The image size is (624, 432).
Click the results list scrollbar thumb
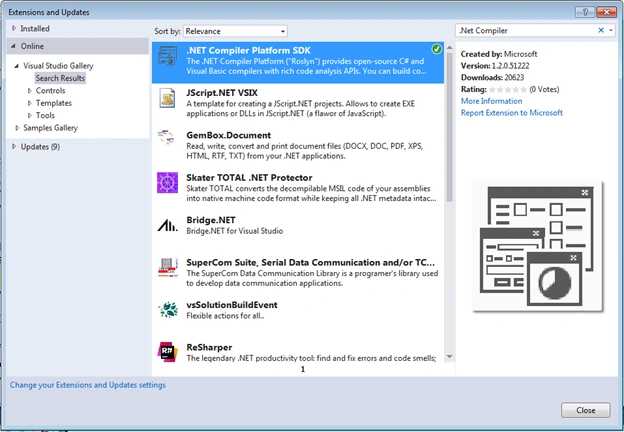450,127
